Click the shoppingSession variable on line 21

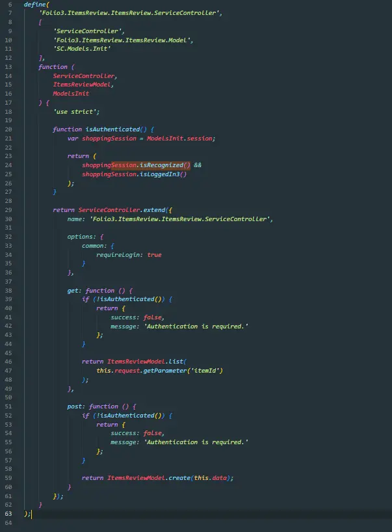109,139
